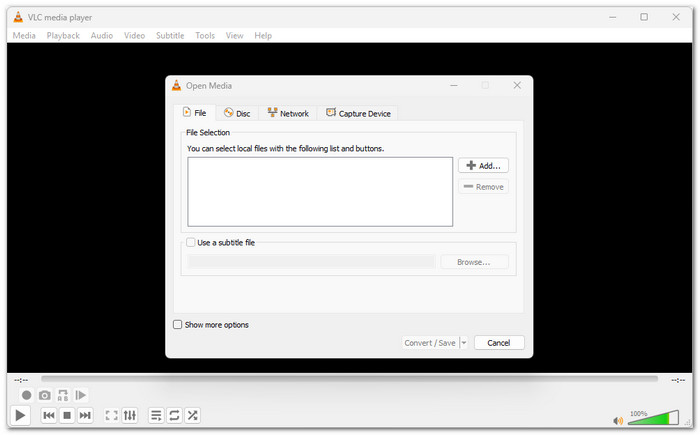The image size is (700, 435).
Task: Open extended settings and effects
Action: point(129,415)
